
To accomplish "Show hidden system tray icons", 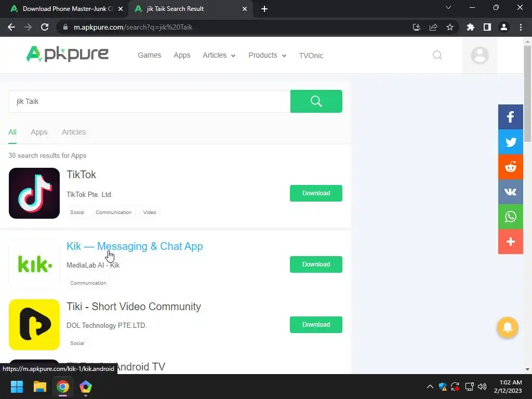I will 430,387.
